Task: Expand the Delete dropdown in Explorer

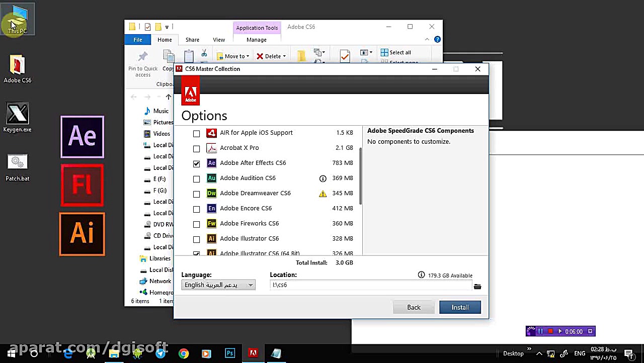Action: 284,56
